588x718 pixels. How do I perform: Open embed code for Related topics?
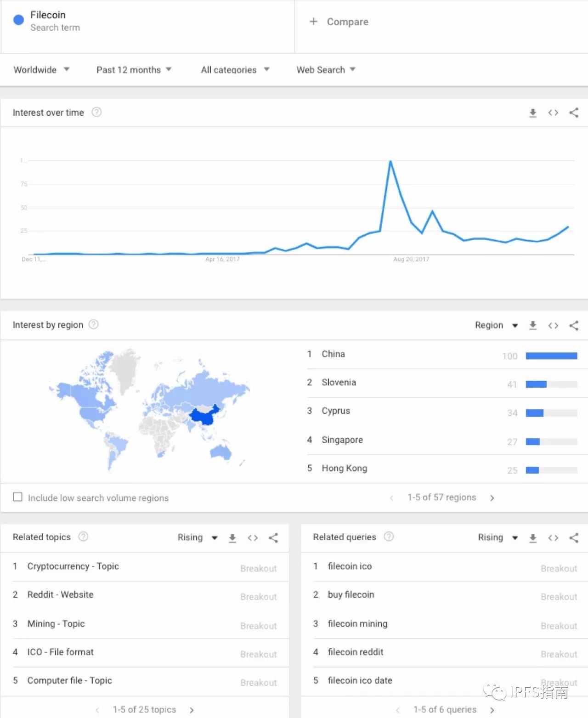(253, 538)
